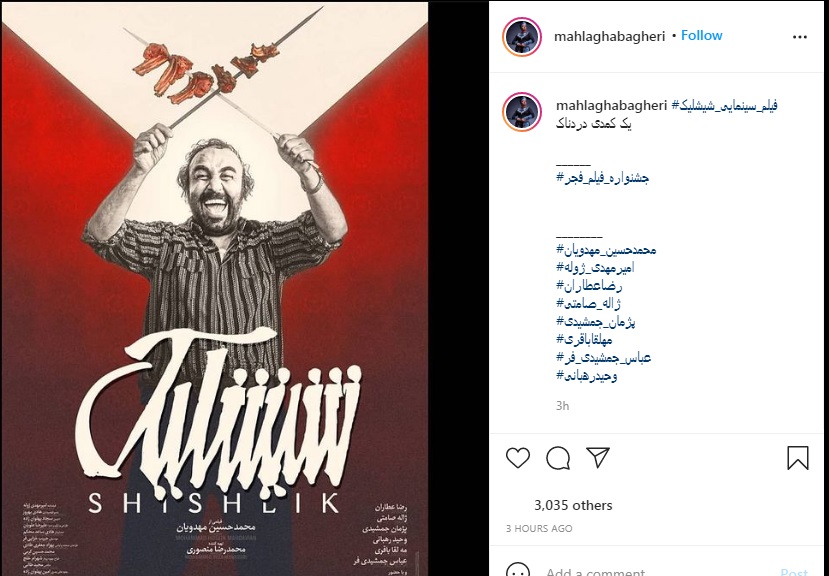Follow the mahlaghabagheri account
This screenshot has width=829, height=576.
[x=702, y=35]
